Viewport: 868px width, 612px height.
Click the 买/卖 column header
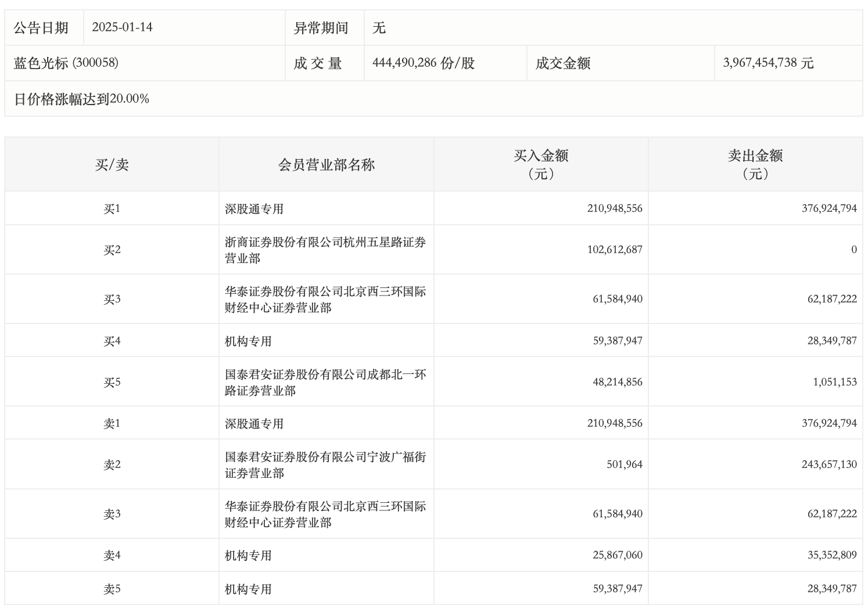[x=112, y=165]
